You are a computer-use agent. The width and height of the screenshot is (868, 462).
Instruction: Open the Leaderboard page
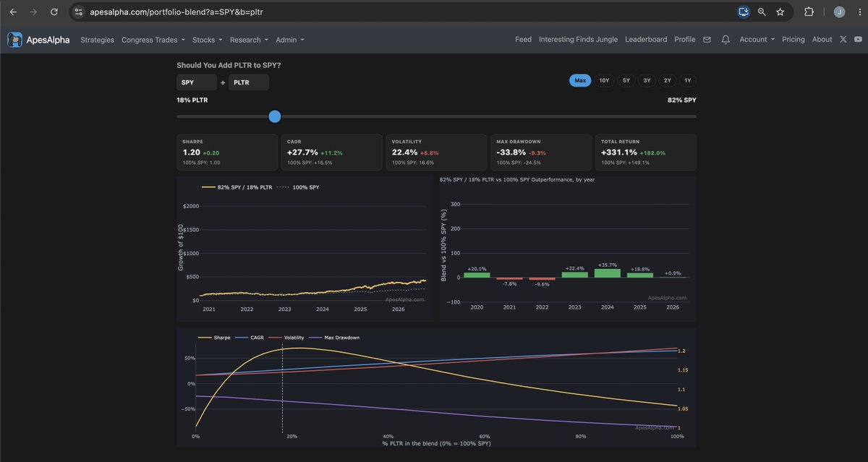click(646, 40)
